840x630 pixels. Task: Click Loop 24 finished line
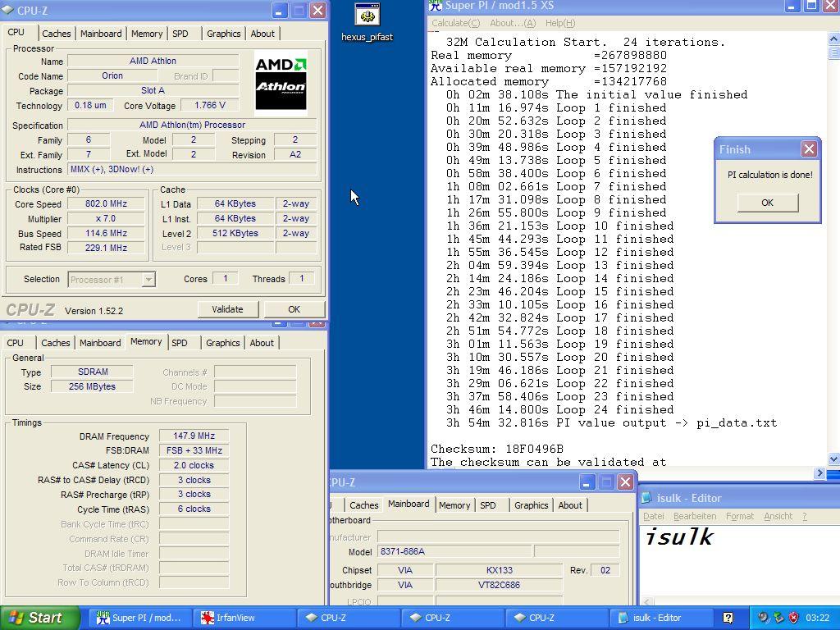coord(559,410)
